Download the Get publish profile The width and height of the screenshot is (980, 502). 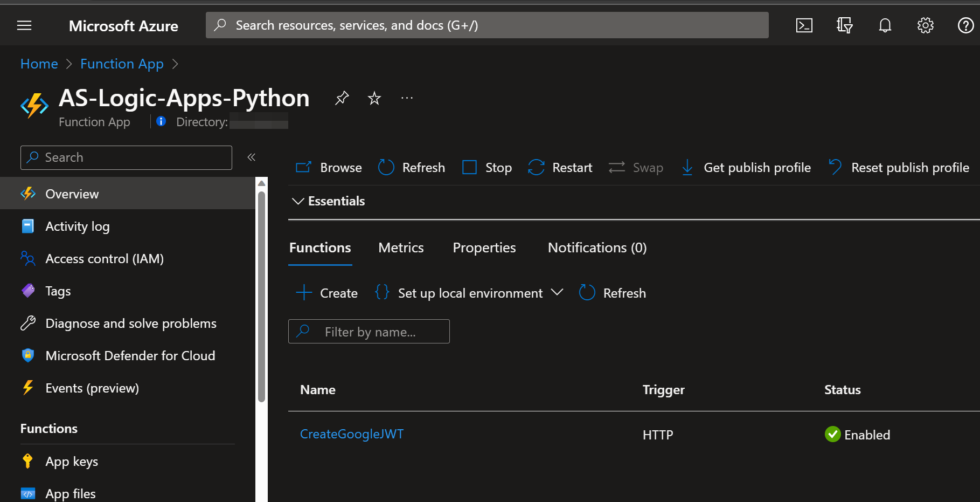(746, 168)
